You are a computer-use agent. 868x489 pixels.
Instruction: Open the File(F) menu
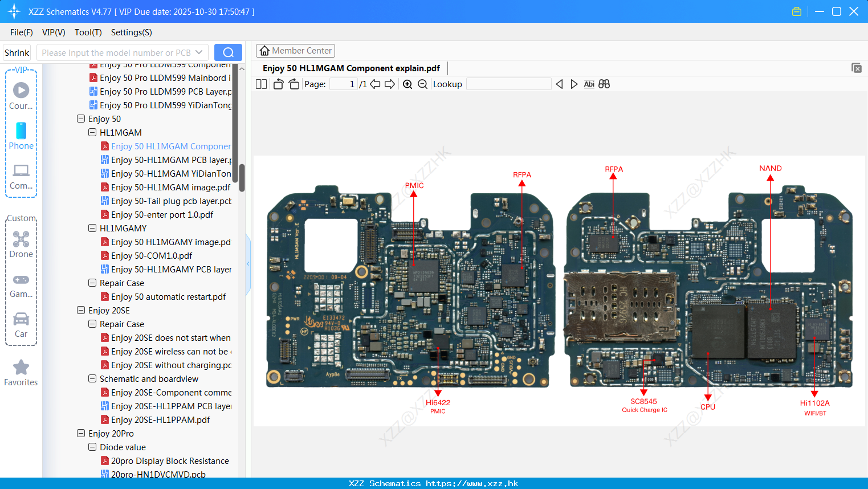pyautogui.click(x=22, y=32)
